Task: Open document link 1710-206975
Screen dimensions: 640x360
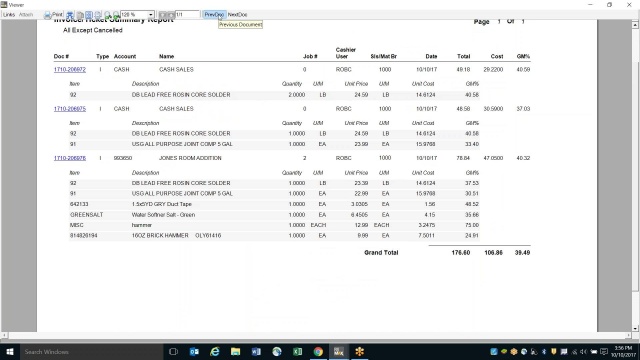Action: (x=70, y=109)
